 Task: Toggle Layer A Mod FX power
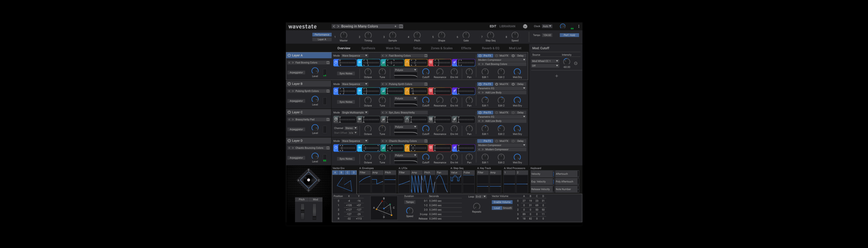(497, 56)
